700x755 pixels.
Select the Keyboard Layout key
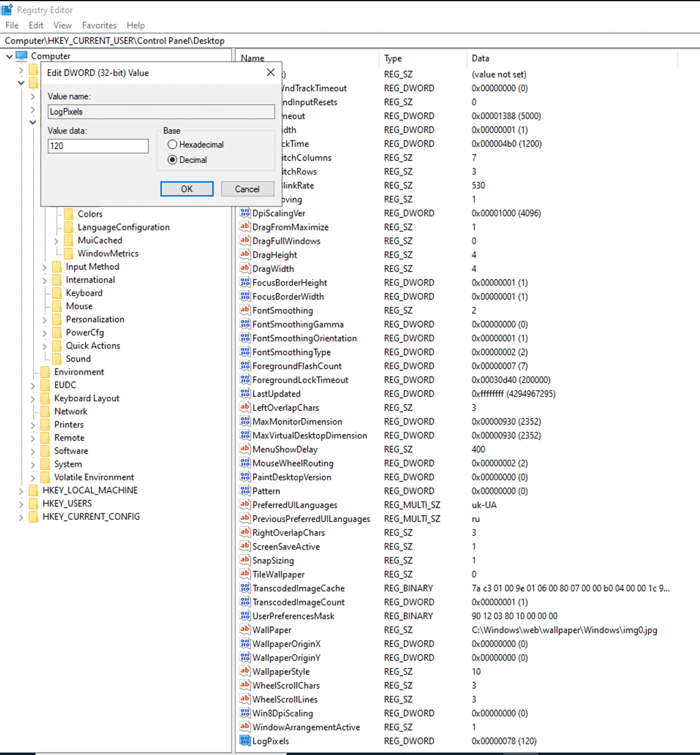tap(87, 398)
